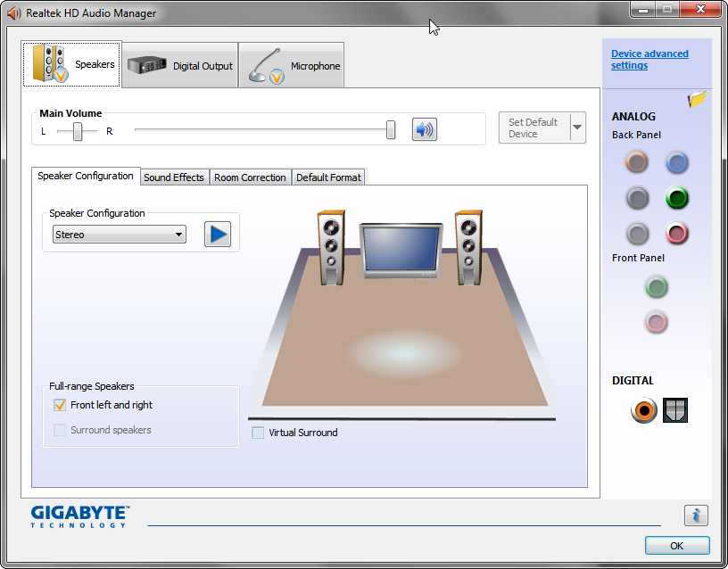Open the Default Format tab

328,177
